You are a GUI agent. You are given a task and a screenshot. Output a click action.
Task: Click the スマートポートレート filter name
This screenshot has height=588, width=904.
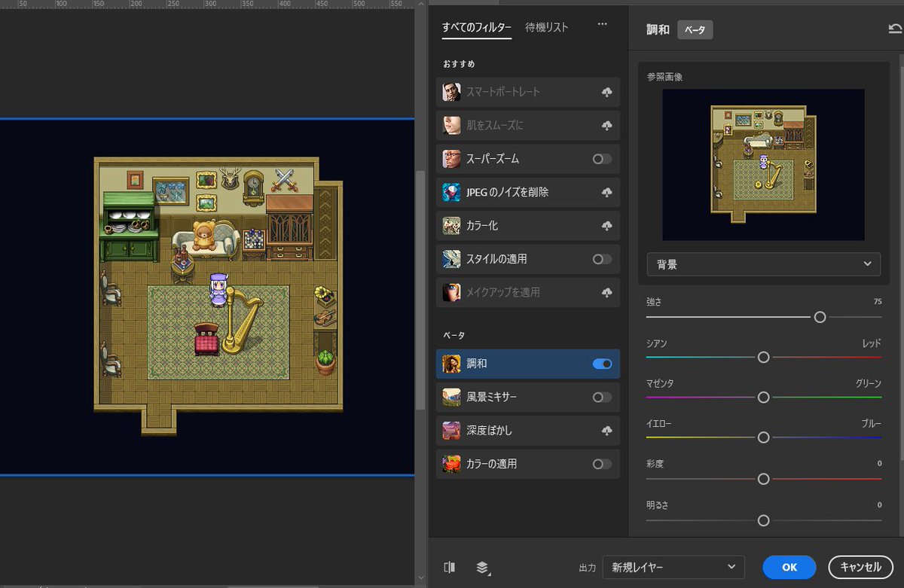[x=503, y=92]
